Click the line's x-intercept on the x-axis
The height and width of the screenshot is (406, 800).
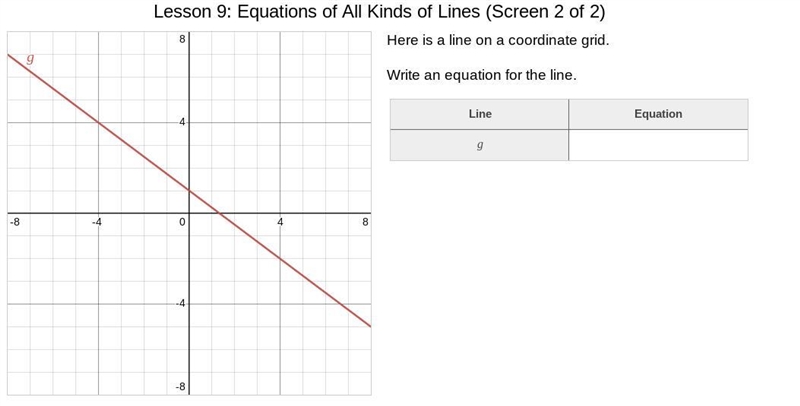click(x=219, y=213)
